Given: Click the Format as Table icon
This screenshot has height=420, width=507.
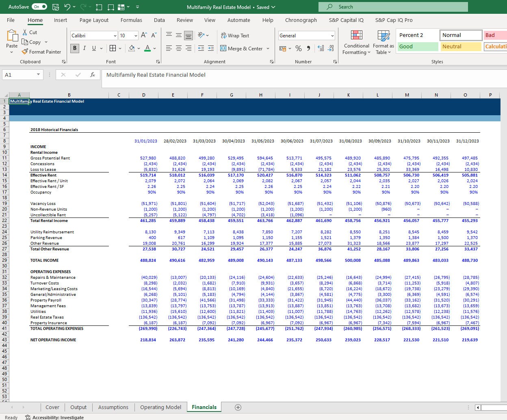Looking at the screenshot, I should [383, 42].
